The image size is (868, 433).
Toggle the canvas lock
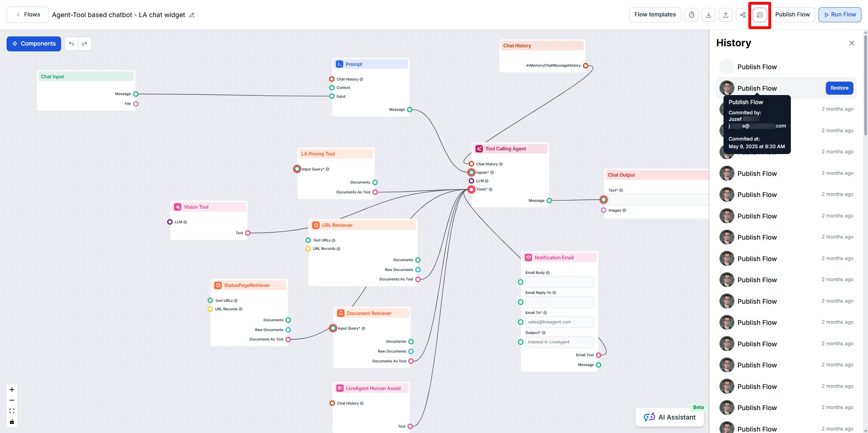(x=12, y=422)
